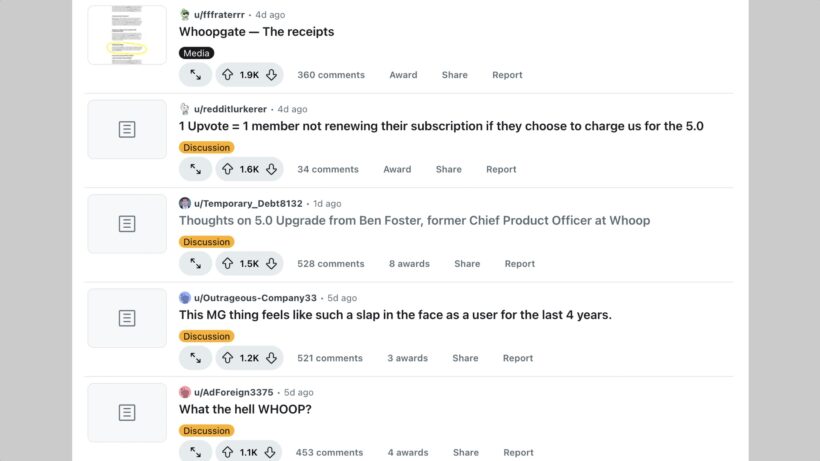Open u/Outrageous-Company33's profile link
Viewport: 820px width, 461px height.
click(x=255, y=298)
